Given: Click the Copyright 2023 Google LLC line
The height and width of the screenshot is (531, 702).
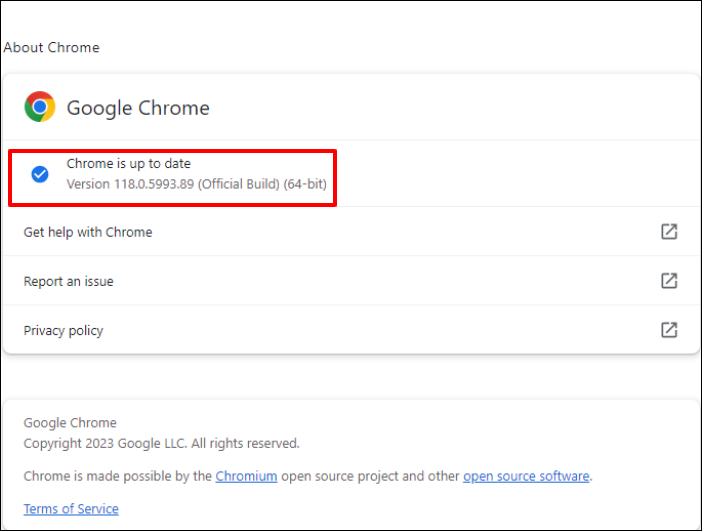Looking at the screenshot, I should tap(161, 443).
